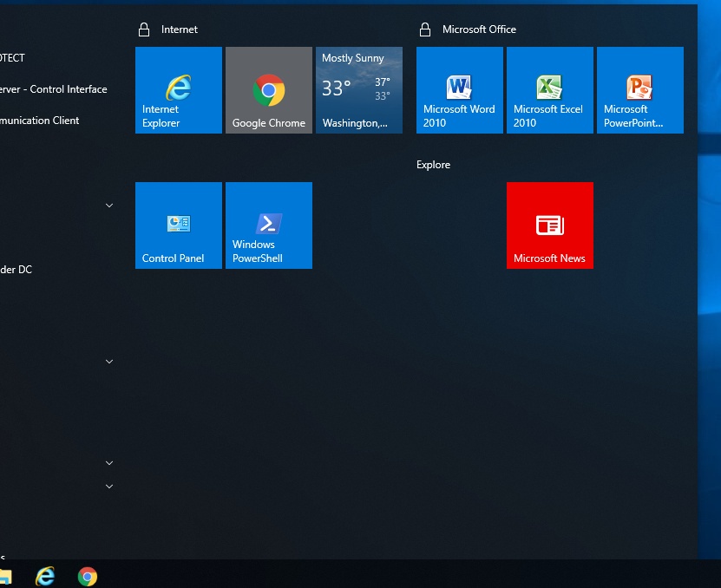Launch the Windows PowerShell tile

point(269,225)
